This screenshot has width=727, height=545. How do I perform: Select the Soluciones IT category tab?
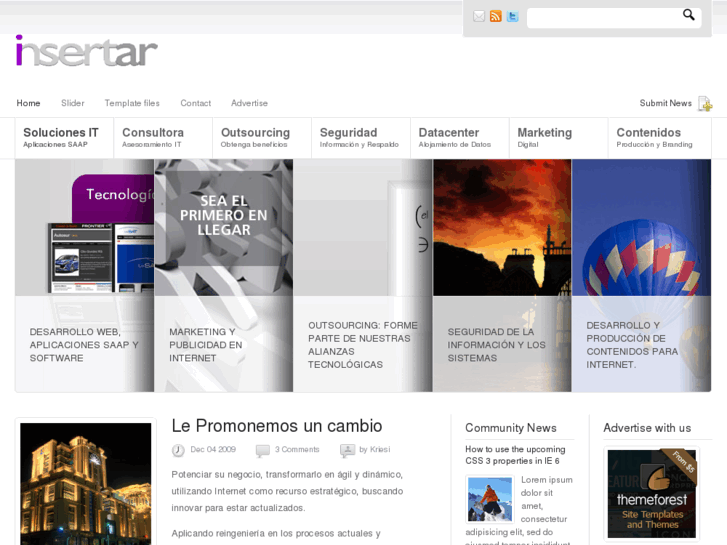tap(64, 138)
